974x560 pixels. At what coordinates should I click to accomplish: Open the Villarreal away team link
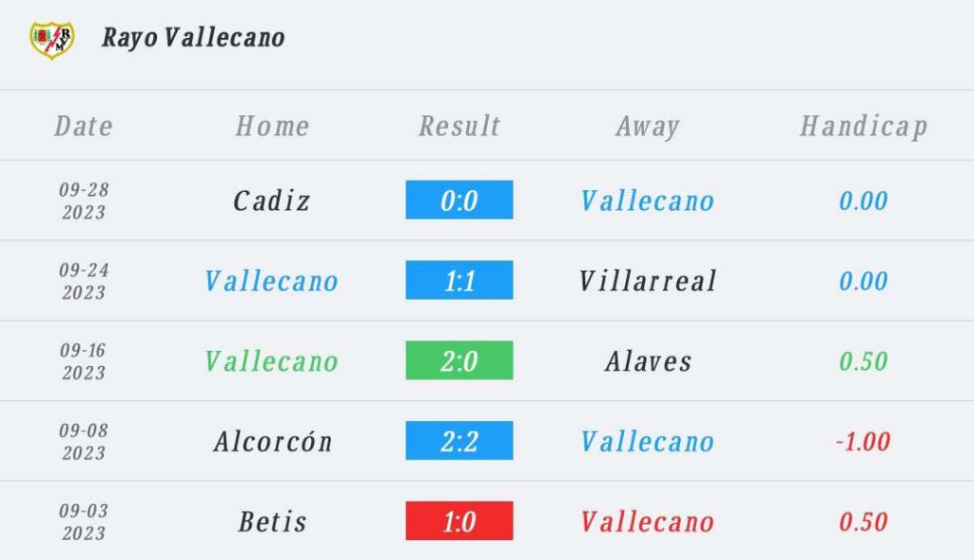coord(648,280)
